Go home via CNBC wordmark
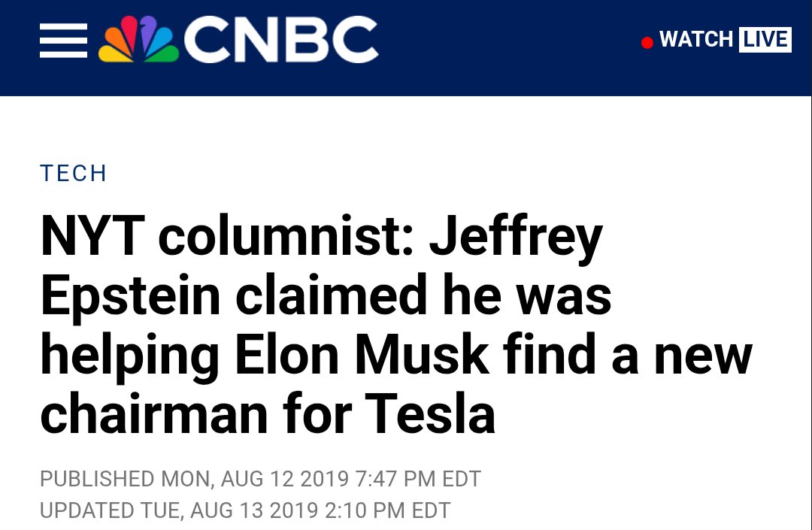The width and height of the screenshot is (812, 530). point(280,39)
